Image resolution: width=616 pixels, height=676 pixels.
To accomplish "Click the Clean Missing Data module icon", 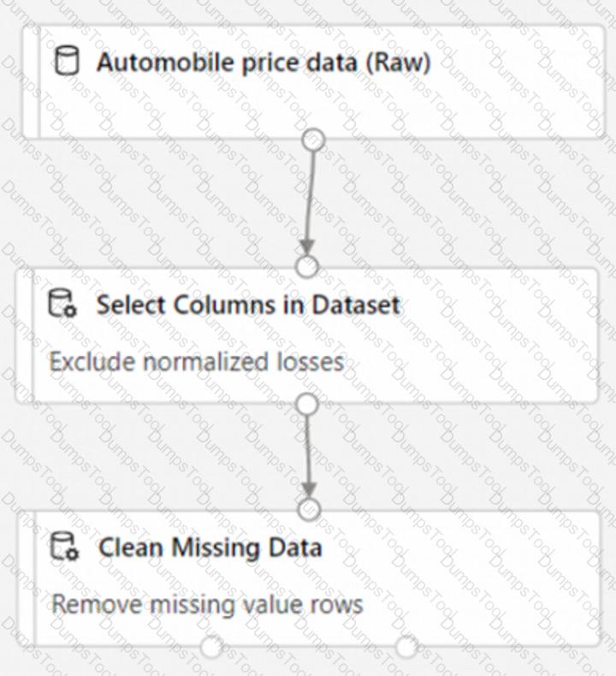I will (x=64, y=547).
